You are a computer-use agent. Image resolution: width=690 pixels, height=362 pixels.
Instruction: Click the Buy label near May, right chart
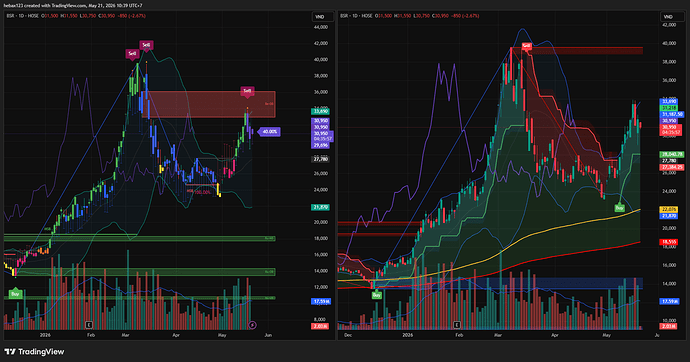[x=620, y=208]
